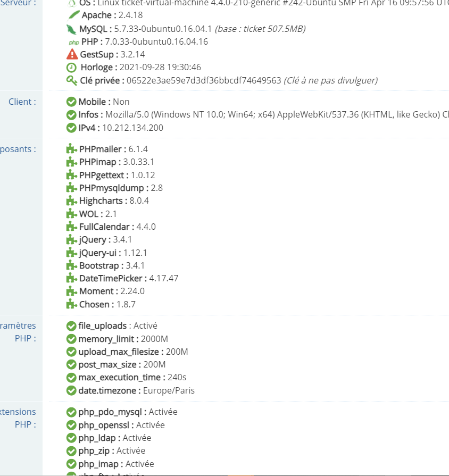Screen dimensions: 449x476
Task: Click the green check next to max_execution_time
Action: tap(71, 378)
